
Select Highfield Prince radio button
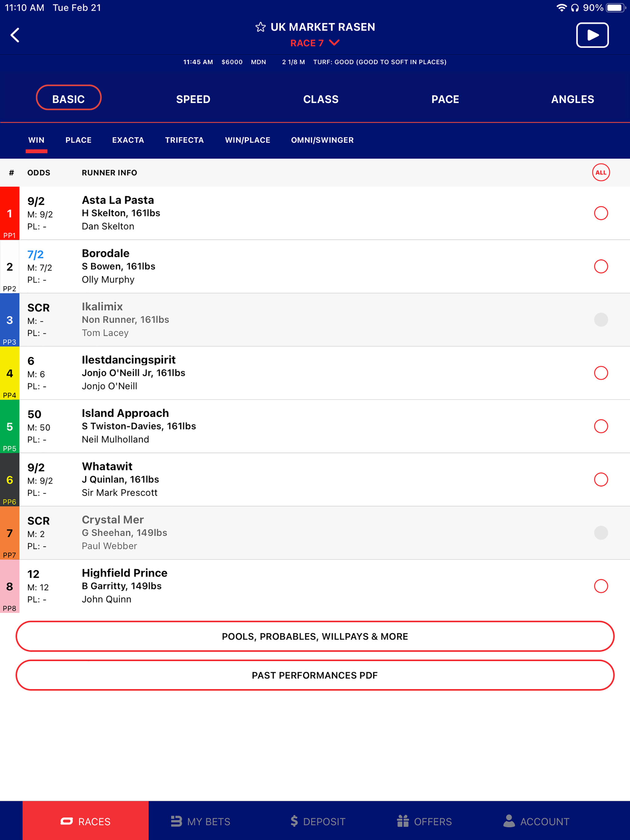click(600, 586)
